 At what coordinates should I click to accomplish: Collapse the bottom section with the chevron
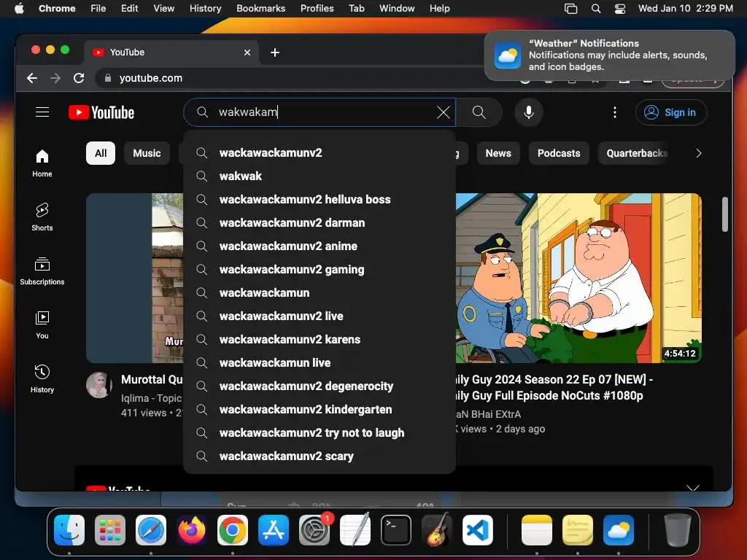pyautogui.click(x=693, y=488)
